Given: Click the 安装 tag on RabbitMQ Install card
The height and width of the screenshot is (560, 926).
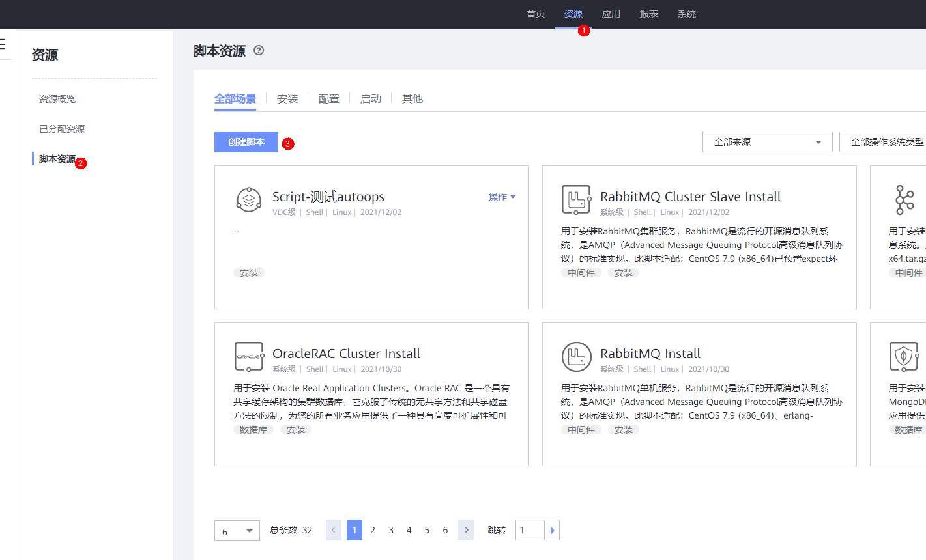Looking at the screenshot, I should [x=624, y=430].
